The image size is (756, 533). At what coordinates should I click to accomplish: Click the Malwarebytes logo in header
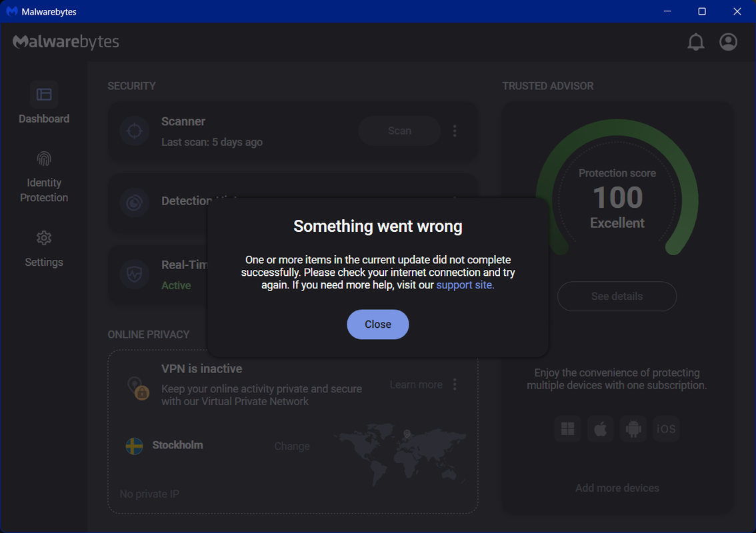click(x=65, y=42)
